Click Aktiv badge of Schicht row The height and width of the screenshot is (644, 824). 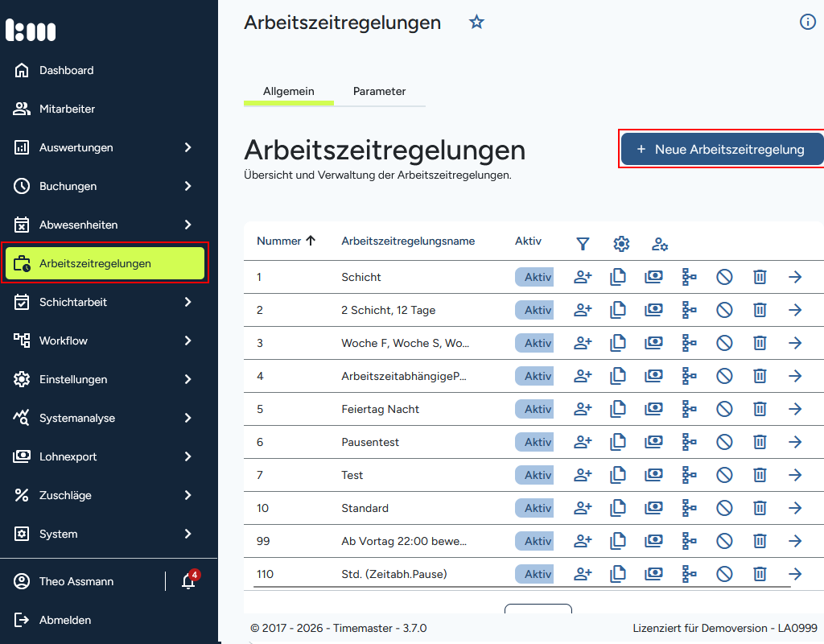pos(534,277)
